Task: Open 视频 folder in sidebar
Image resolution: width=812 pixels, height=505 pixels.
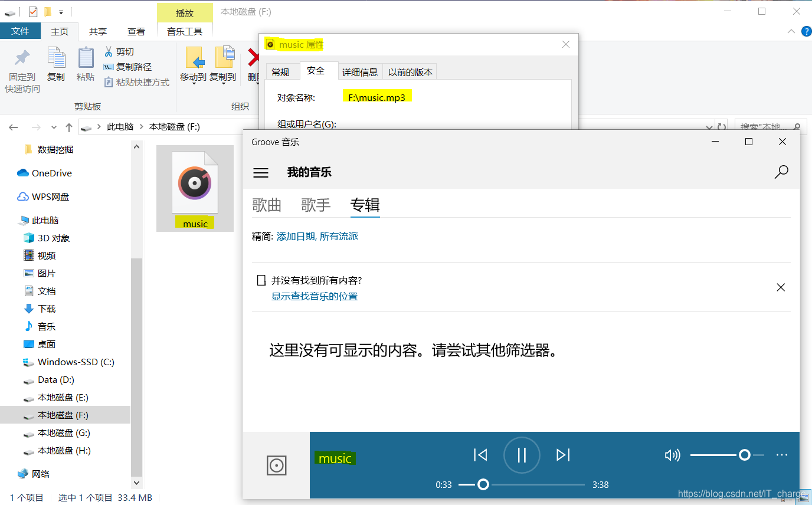Action: click(x=47, y=255)
